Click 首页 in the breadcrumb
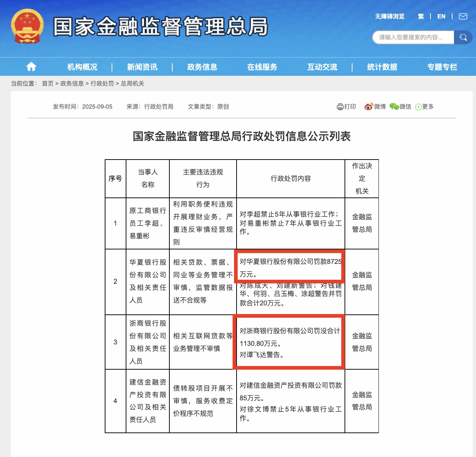 48,83
